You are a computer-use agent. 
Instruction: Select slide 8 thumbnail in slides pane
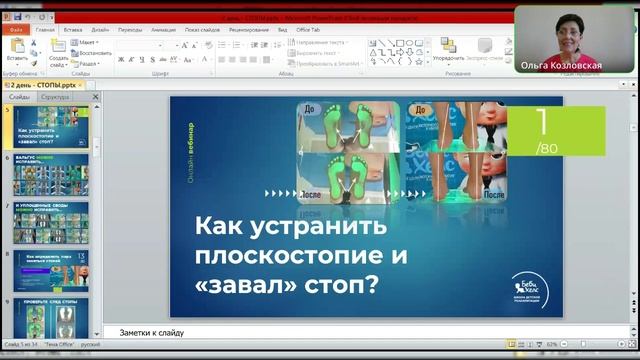point(51,271)
